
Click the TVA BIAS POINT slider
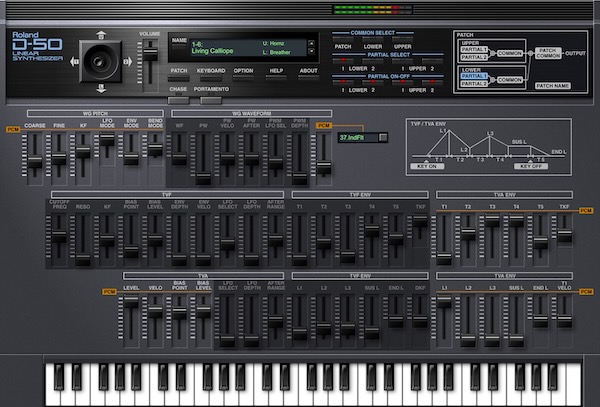tap(179, 313)
